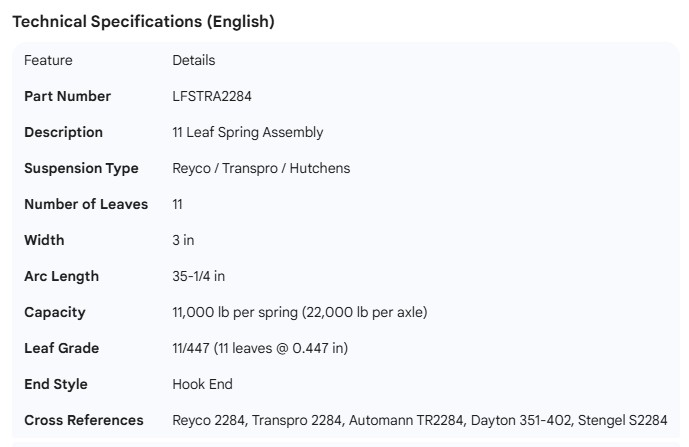
Task: Click the Feature column header
Action: click(x=48, y=60)
